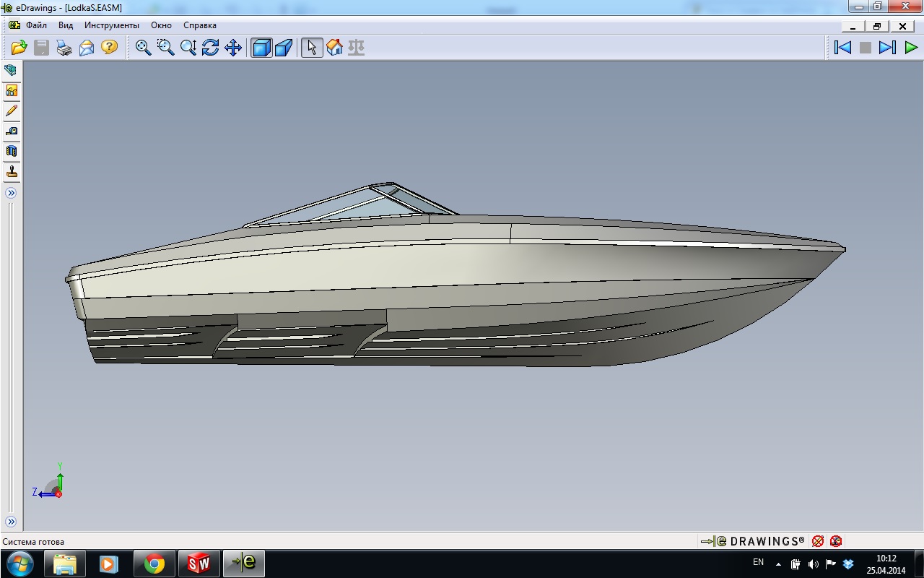Viewport: 924px width, 578px height.
Task: Open the Measure tool in left sidebar
Action: pyautogui.click(x=12, y=131)
